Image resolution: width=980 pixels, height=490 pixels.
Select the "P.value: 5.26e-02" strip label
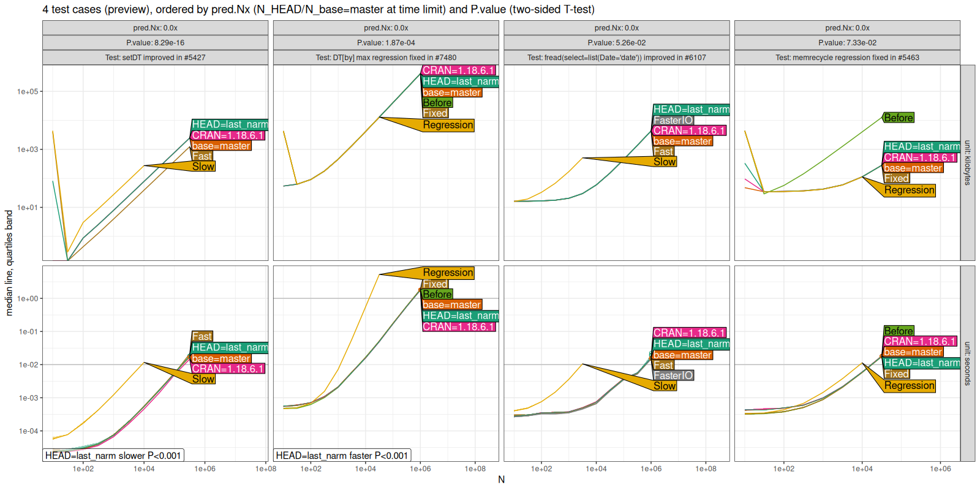point(617,43)
